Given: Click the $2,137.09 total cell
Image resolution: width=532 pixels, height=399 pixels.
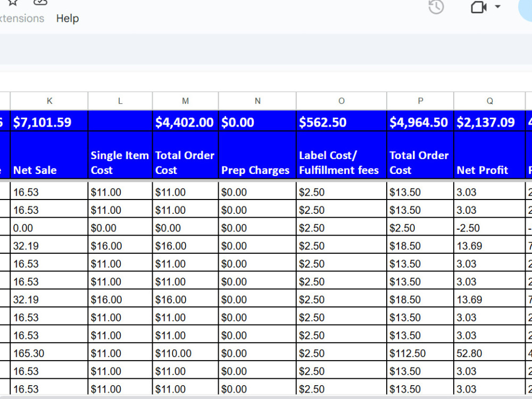Looking at the screenshot, I should pyautogui.click(x=489, y=122).
